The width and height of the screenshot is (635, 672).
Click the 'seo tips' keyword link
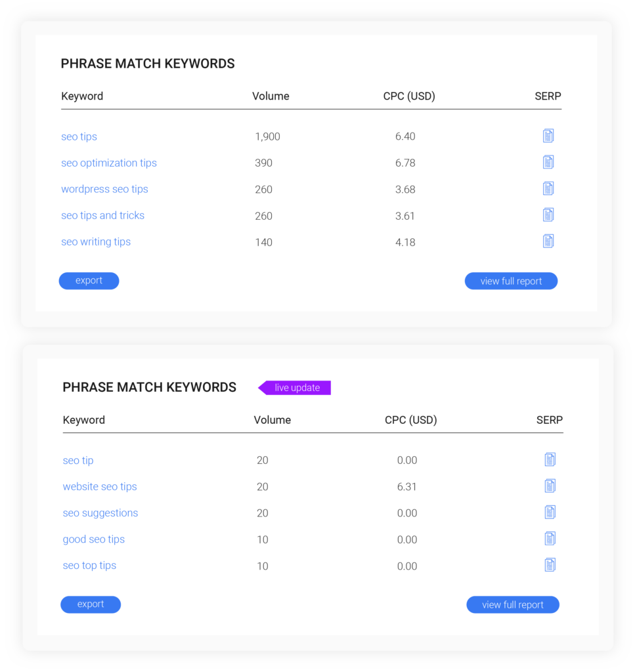(x=79, y=136)
